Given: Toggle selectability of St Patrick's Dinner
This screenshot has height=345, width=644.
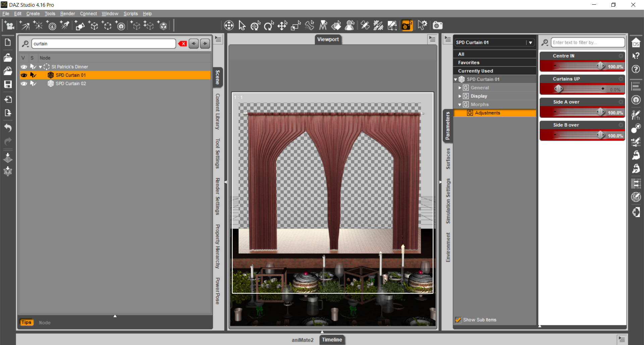Looking at the screenshot, I should (x=33, y=67).
